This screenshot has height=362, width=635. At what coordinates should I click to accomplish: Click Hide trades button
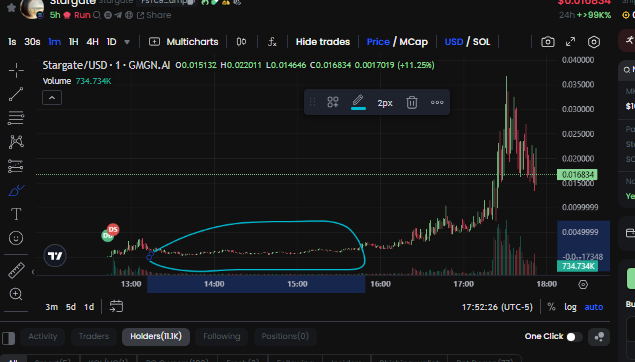tap(323, 42)
